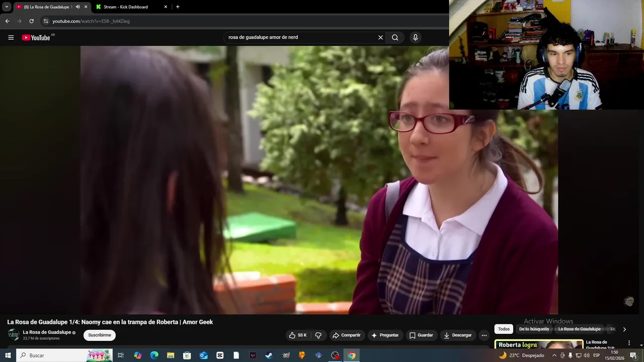Screen dimensions: 644x362
Task: Click the Guardar button
Action: point(421,335)
